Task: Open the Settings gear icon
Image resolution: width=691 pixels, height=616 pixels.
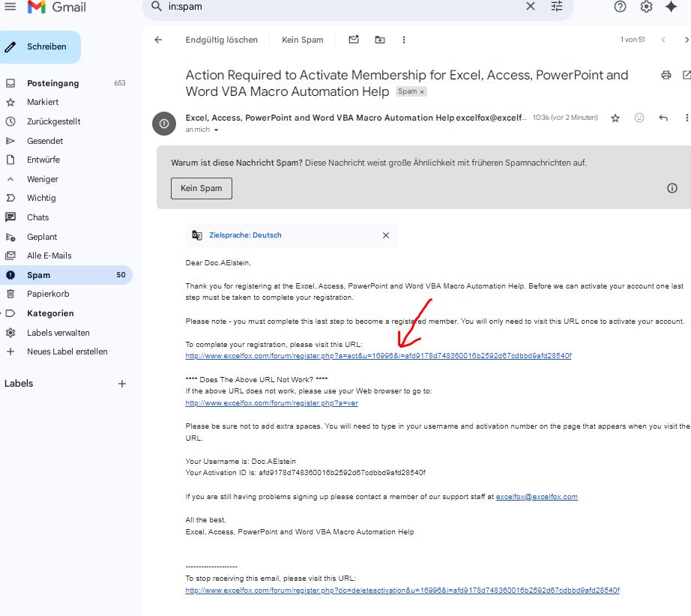Action: [646, 7]
